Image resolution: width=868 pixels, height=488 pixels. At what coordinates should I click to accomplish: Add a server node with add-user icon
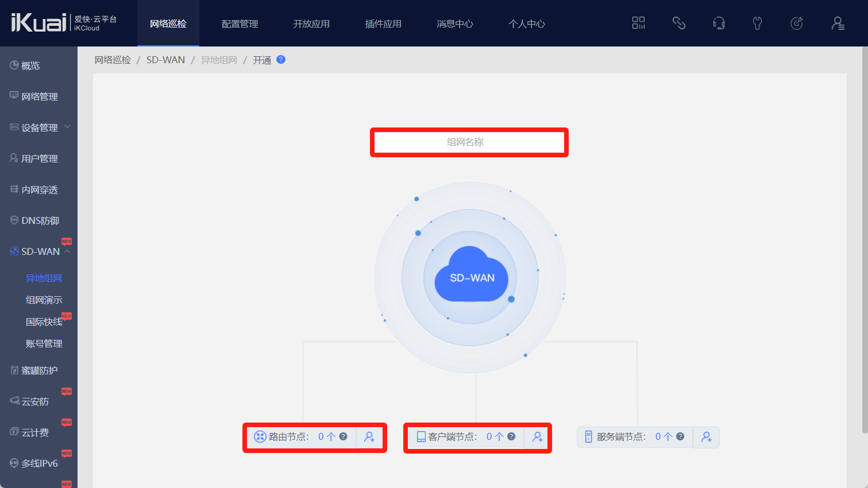[706, 437]
